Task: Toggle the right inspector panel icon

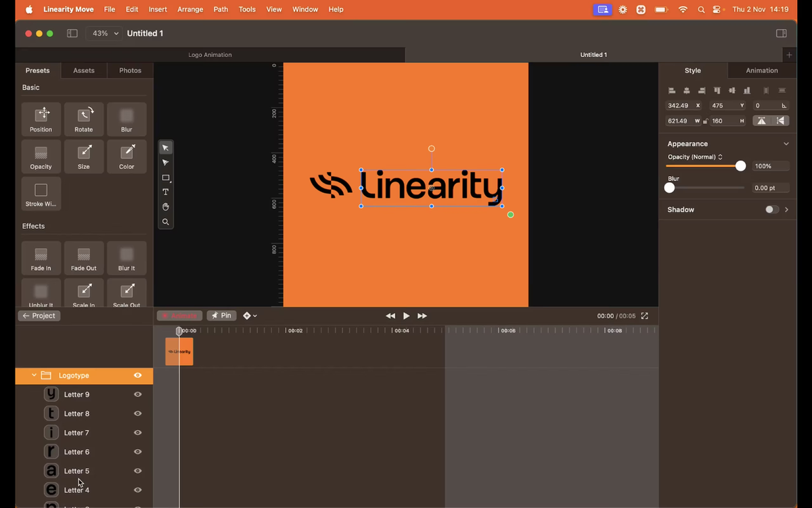Action: (782, 33)
